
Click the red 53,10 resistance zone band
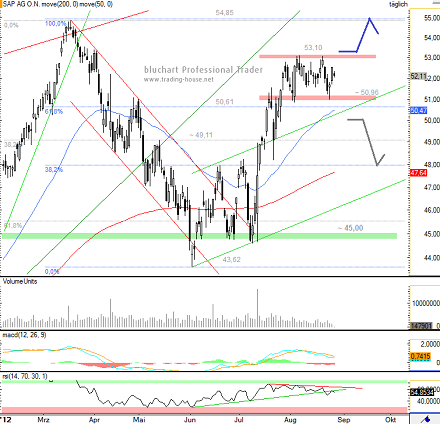pyautogui.click(x=317, y=57)
